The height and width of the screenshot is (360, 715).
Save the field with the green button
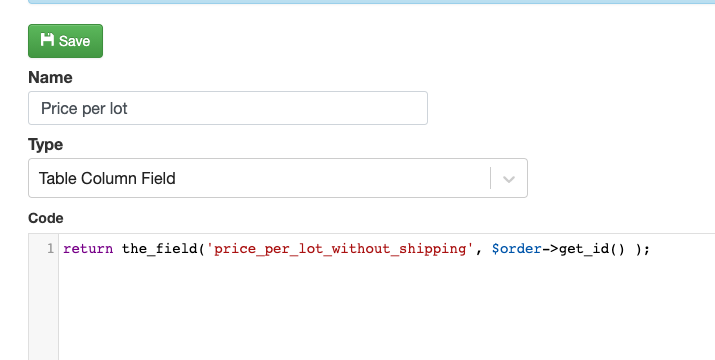[66, 41]
